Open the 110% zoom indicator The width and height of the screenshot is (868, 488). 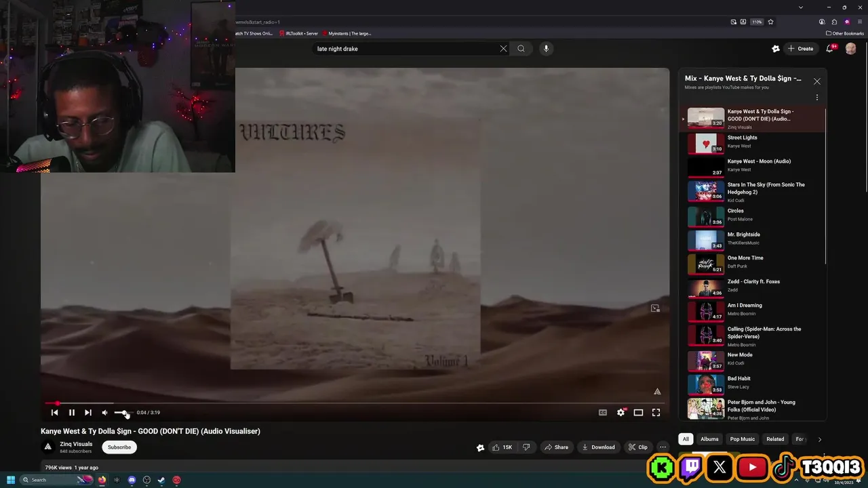(x=757, y=22)
